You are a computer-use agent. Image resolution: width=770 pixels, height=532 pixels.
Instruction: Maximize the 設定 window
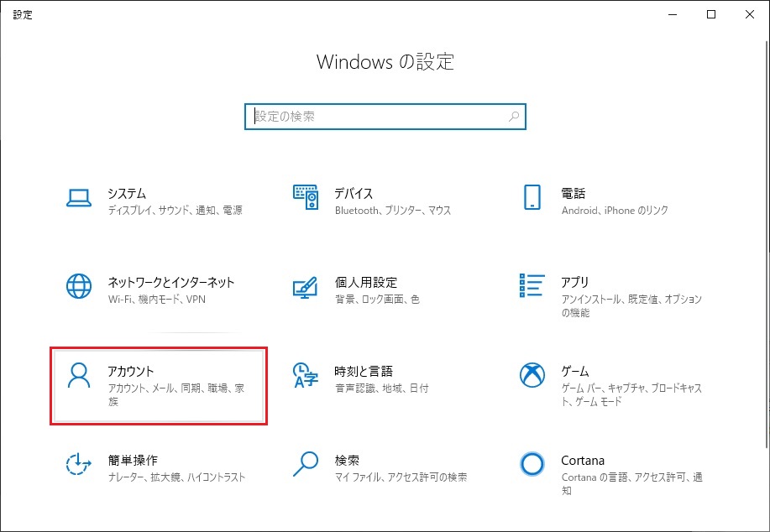(711, 15)
